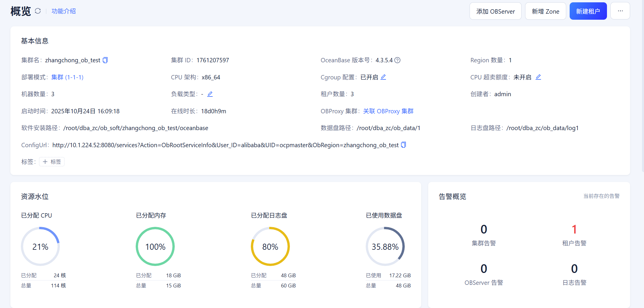644x308 pixels.
Task: Click the 关联 OBProxy 集群 link
Action: coord(388,111)
